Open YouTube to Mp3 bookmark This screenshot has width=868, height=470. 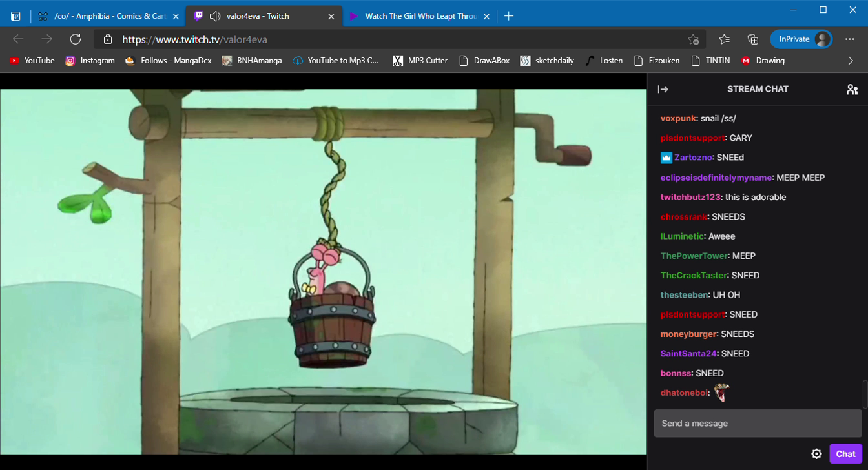point(336,61)
